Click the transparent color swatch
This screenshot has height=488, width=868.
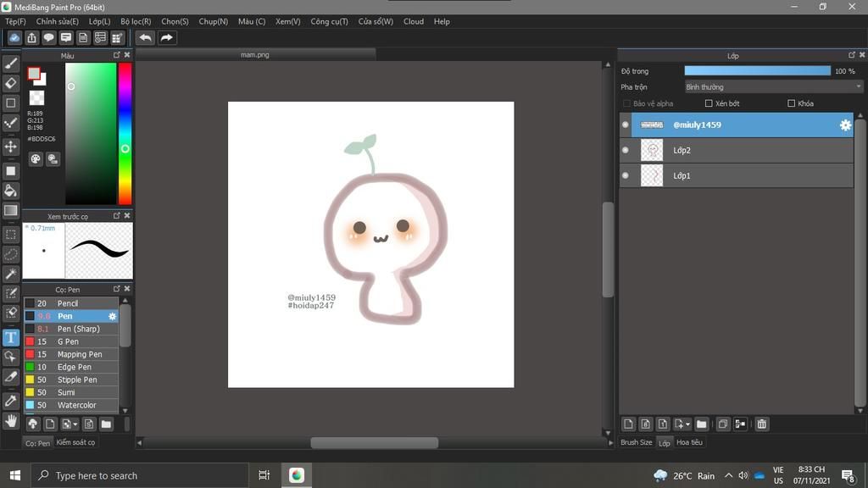(x=36, y=98)
